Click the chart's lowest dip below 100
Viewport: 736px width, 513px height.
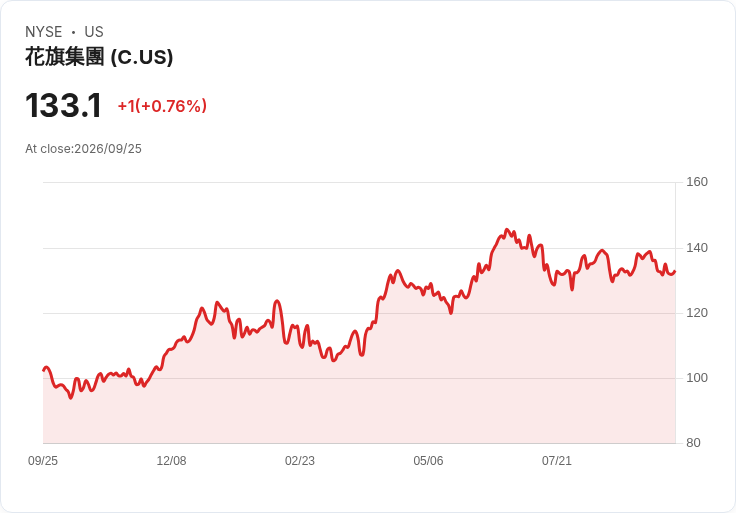[71, 398]
